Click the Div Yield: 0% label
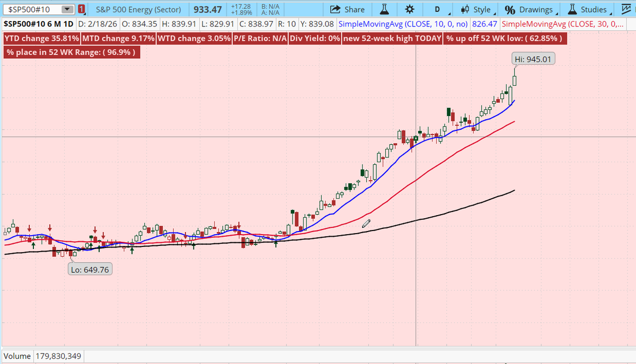 314,39
